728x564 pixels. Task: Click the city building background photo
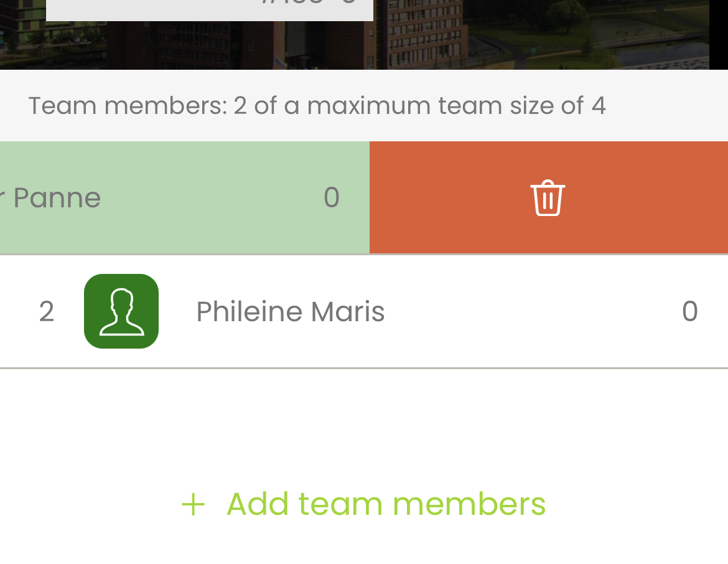[539, 35]
